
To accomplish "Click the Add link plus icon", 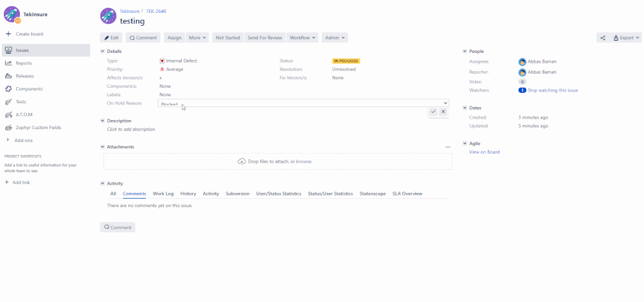I will (x=6, y=183).
